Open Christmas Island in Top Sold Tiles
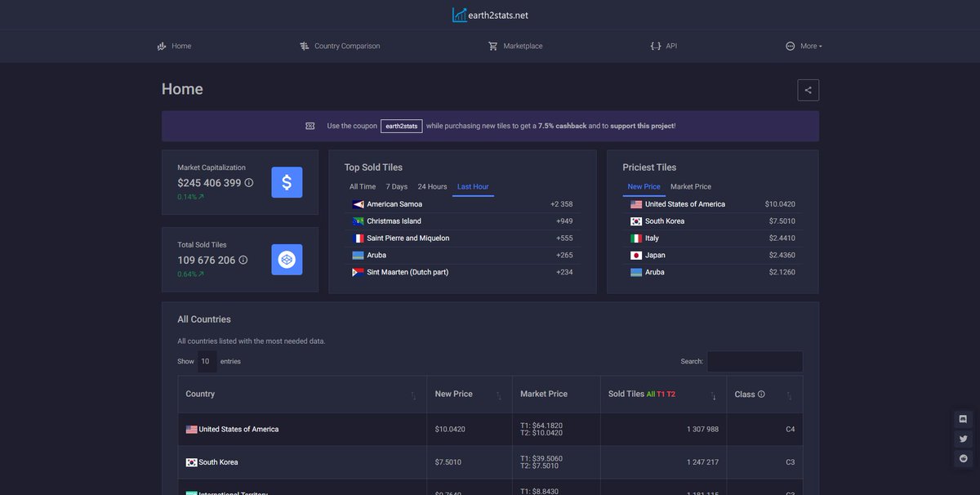The height and width of the screenshot is (495, 980). point(394,221)
